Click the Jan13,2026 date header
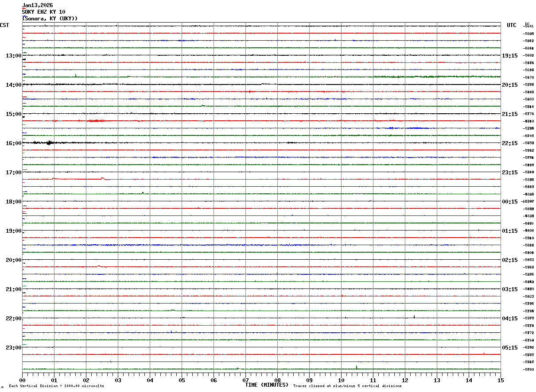 pyautogui.click(x=38, y=5)
